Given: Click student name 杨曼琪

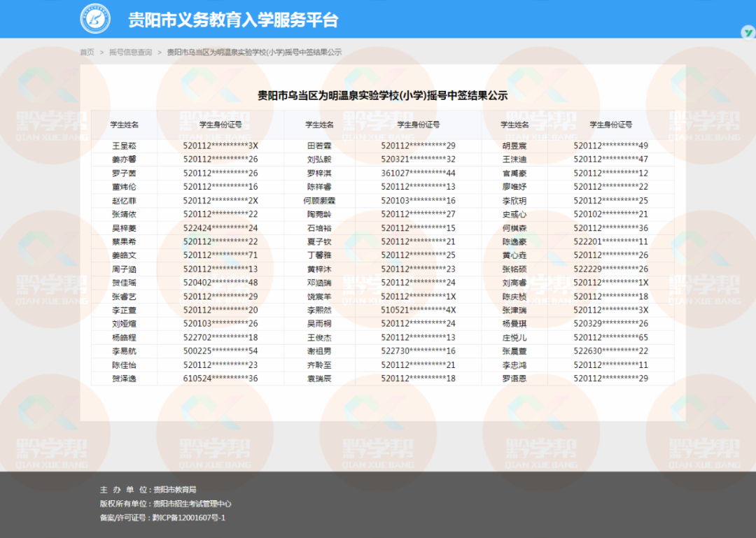Looking at the screenshot, I should coord(514,323).
